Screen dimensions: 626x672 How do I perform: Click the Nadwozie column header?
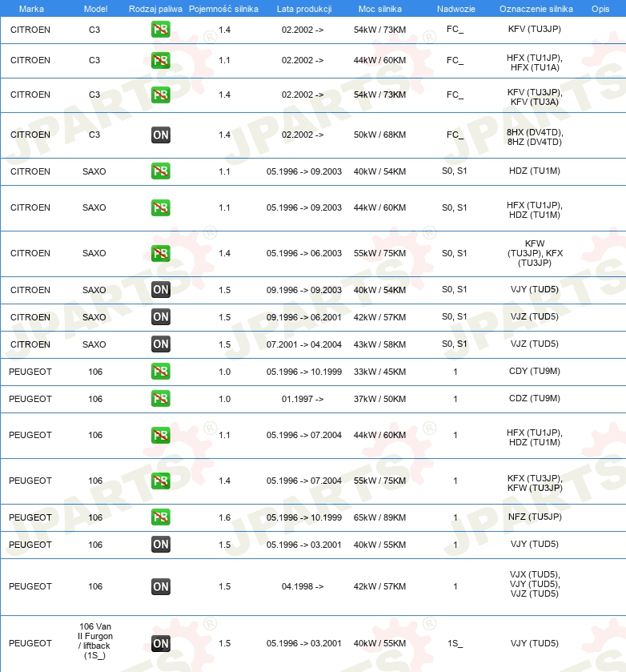(x=456, y=9)
